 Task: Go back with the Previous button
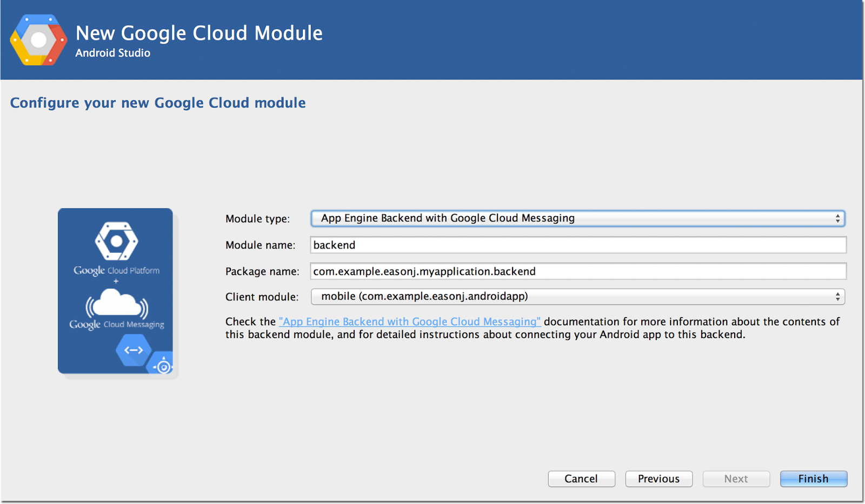click(x=658, y=479)
